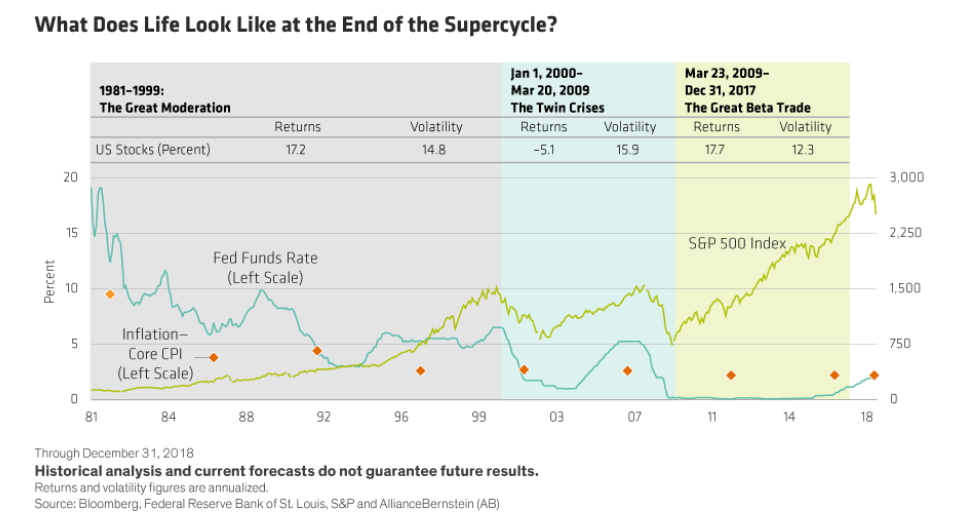The height and width of the screenshot is (514, 964).
Task: Click the 'S&P 500 Index' line label
Action: 737,243
